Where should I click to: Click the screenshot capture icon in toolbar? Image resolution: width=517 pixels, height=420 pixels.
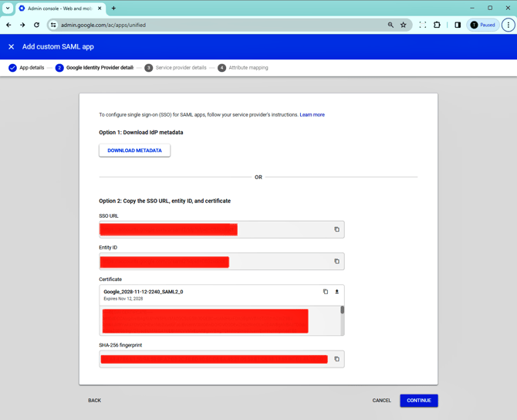pos(422,25)
